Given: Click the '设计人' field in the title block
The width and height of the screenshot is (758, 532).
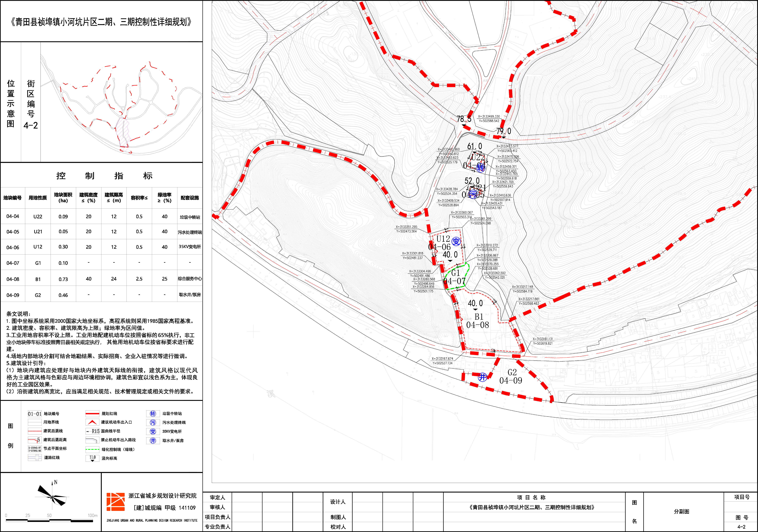Looking at the screenshot, I should (338, 502).
